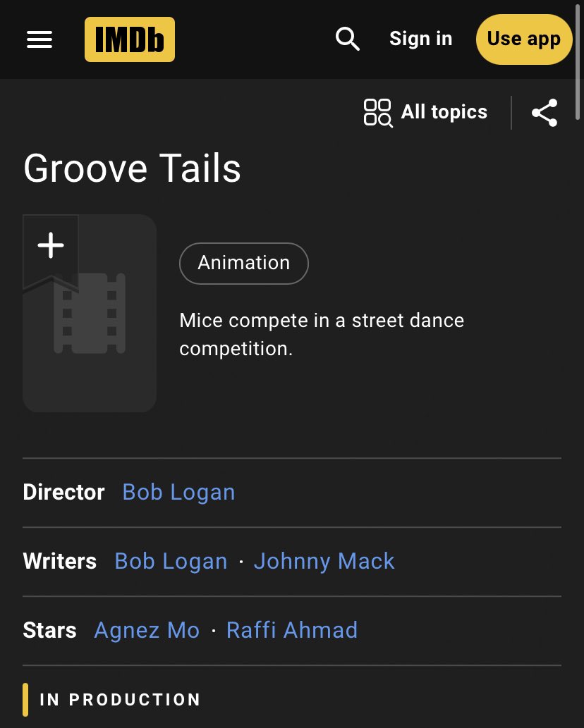Image resolution: width=584 pixels, height=728 pixels.
Task: Go to the IMDb home logo
Action: click(x=130, y=39)
